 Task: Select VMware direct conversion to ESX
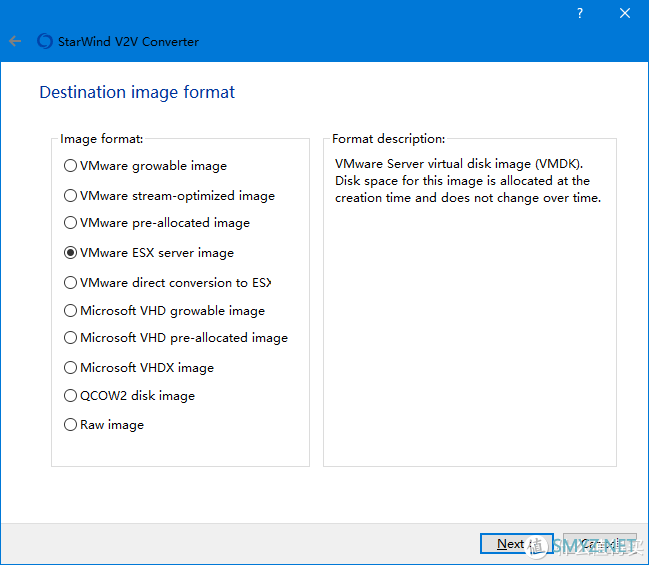tap(70, 283)
